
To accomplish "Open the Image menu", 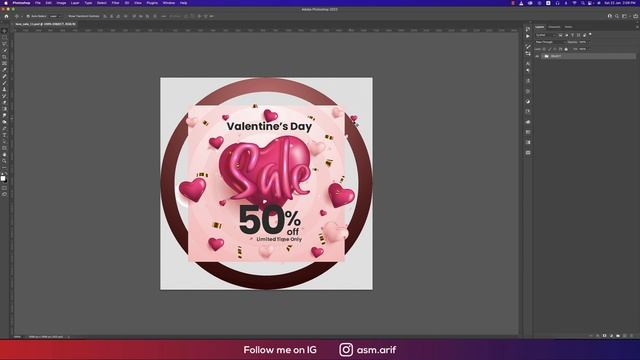I will pos(61,3).
